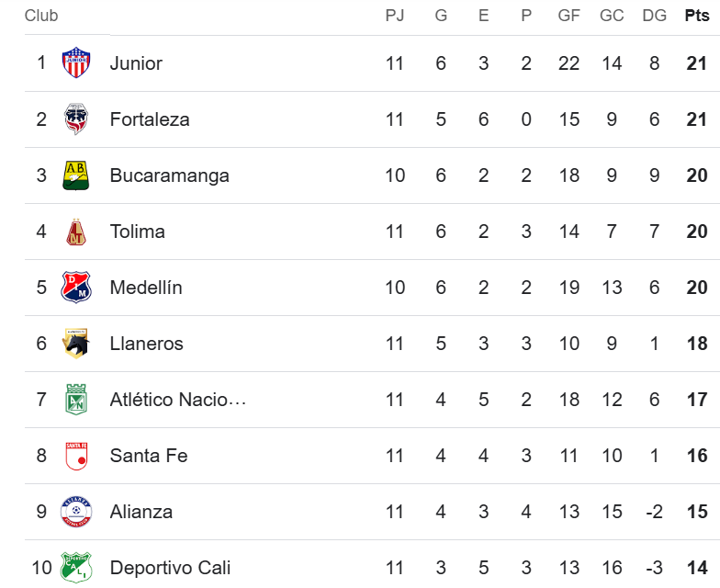This screenshot has width=720, height=588.
Task: Open the Deportivo Cali team link
Action: pyautogui.click(x=170, y=568)
